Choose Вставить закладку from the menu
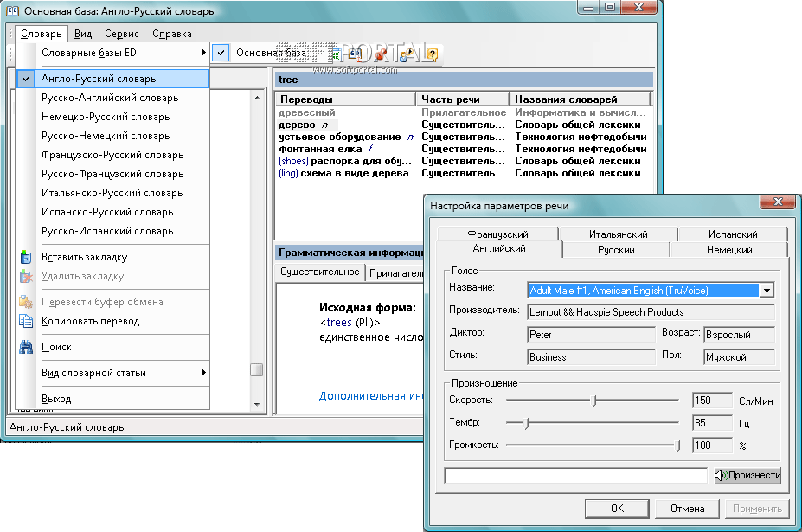802x532 pixels. [112, 257]
